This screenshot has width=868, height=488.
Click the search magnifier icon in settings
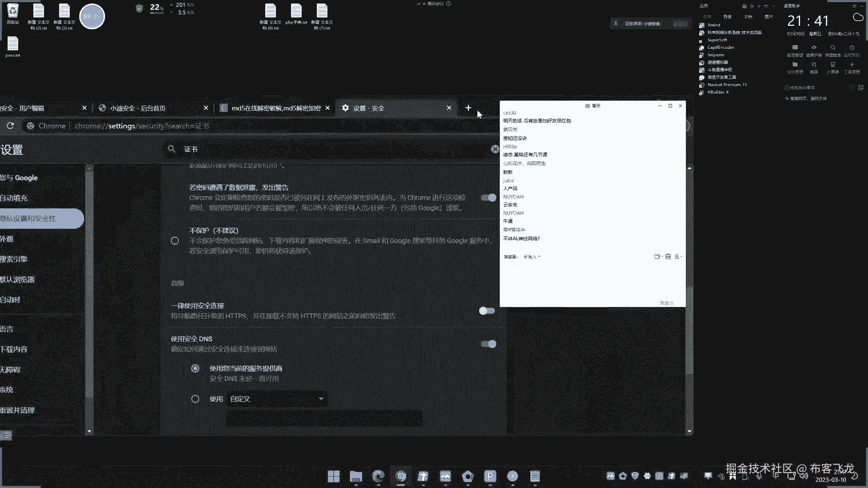[172, 149]
